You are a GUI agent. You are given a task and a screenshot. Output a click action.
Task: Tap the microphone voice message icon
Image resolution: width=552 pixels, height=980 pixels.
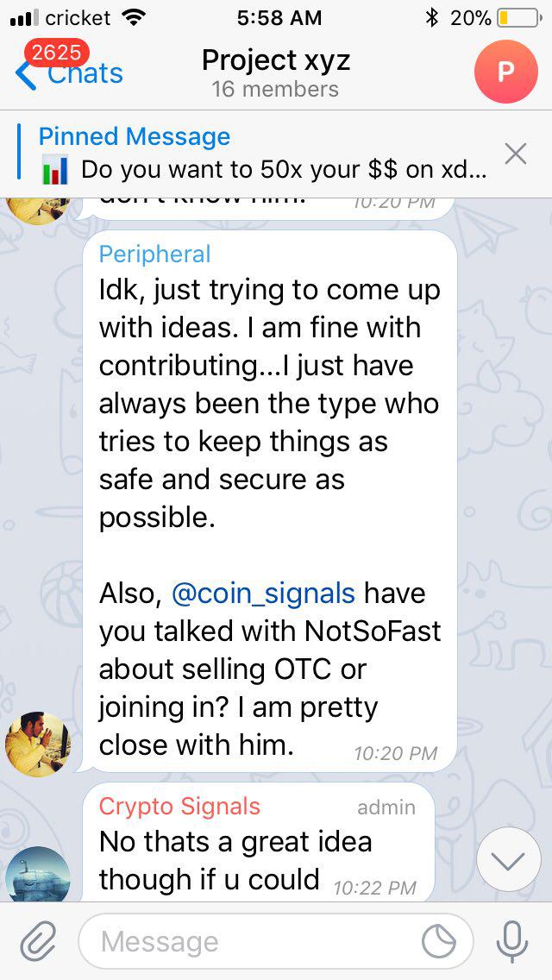[512, 940]
